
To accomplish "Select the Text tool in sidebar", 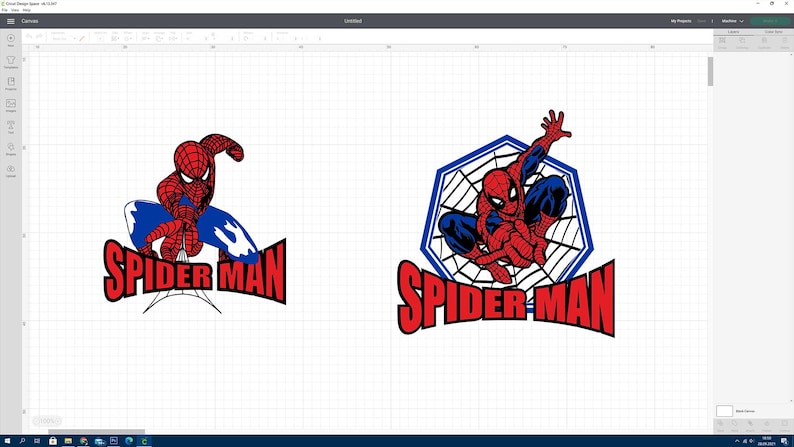I will click(x=11, y=127).
